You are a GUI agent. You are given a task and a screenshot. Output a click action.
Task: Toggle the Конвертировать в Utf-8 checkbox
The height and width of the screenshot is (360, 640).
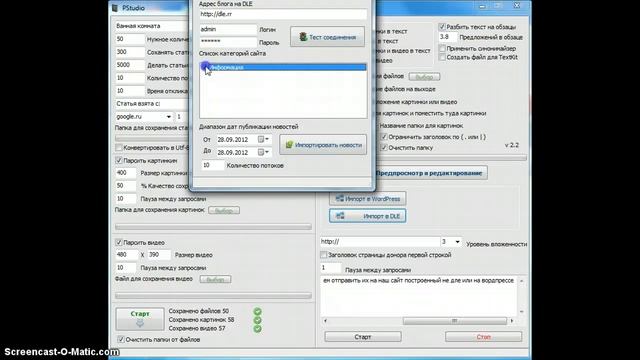(x=119, y=148)
